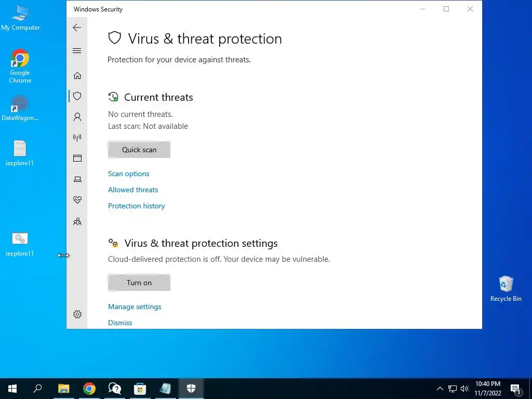Open Settings gear in Windows Security sidebar

tap(77, 314)
